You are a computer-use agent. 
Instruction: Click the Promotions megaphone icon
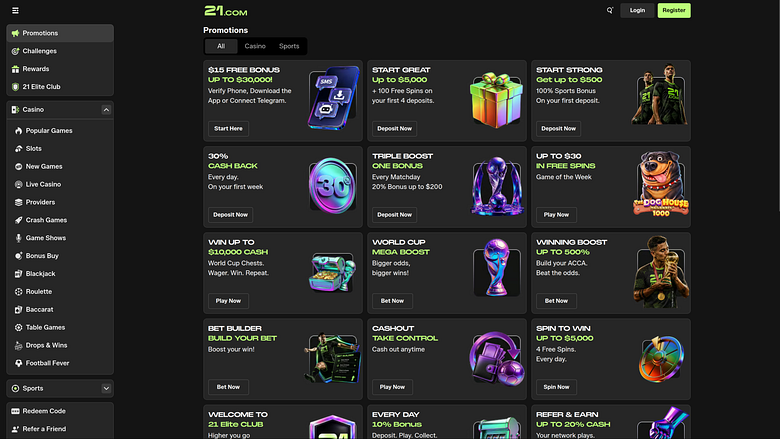click(x=15, y=33)
